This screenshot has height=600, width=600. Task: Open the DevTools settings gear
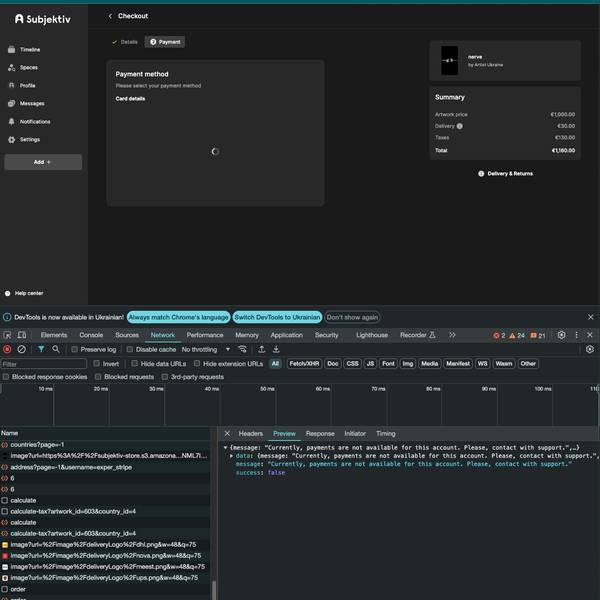(x=561, y=335)
